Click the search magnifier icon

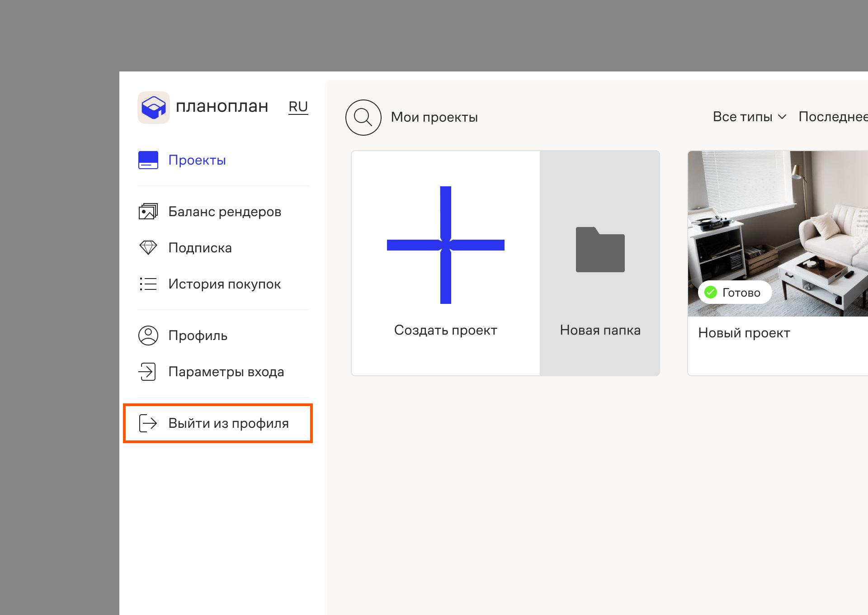click(x=363, y=117)
